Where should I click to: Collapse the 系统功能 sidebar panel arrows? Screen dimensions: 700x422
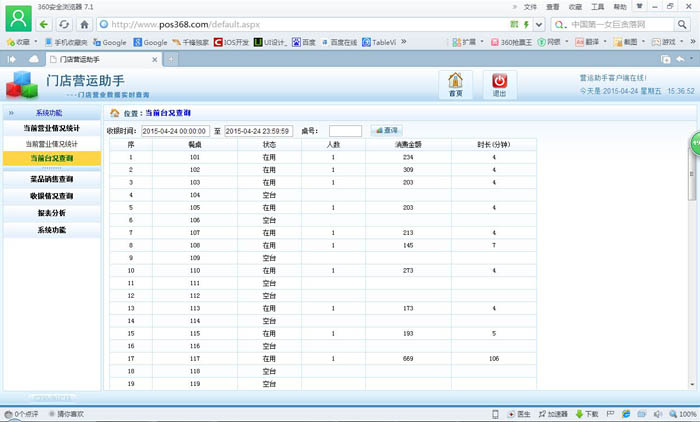11,113
